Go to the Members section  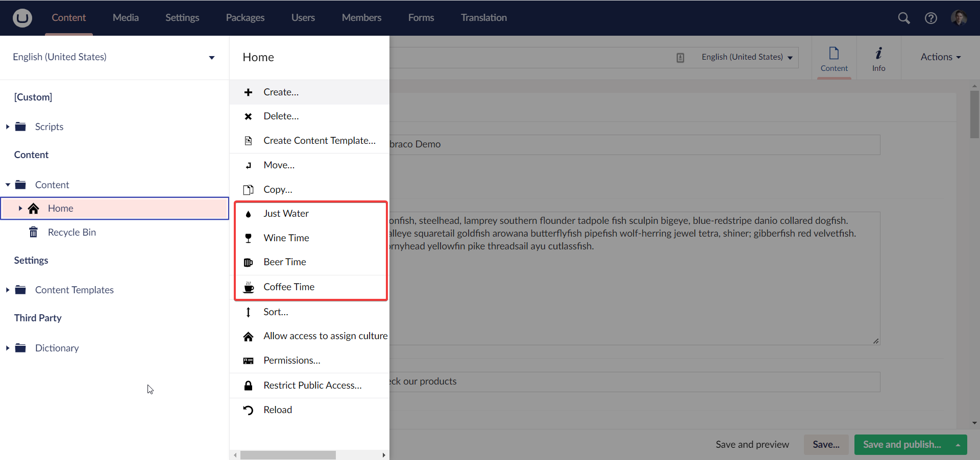pyautogui.click(x=361, y=18)
